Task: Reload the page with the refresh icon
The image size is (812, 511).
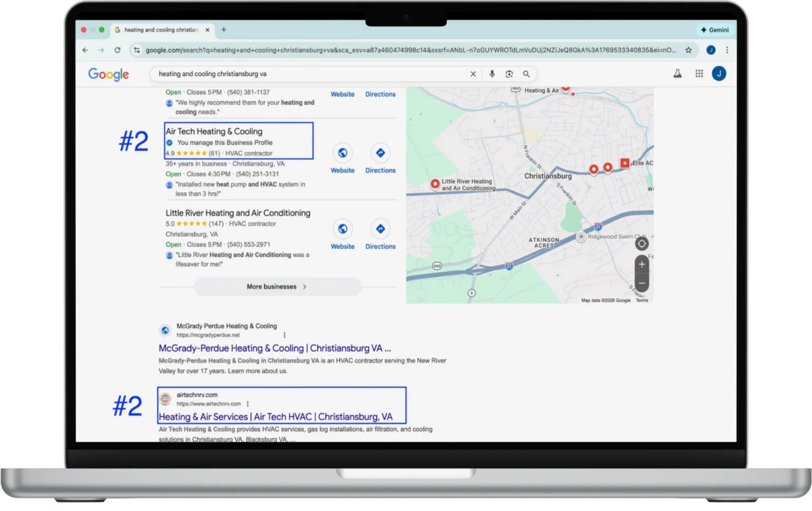Action: [x=118, y=50]
